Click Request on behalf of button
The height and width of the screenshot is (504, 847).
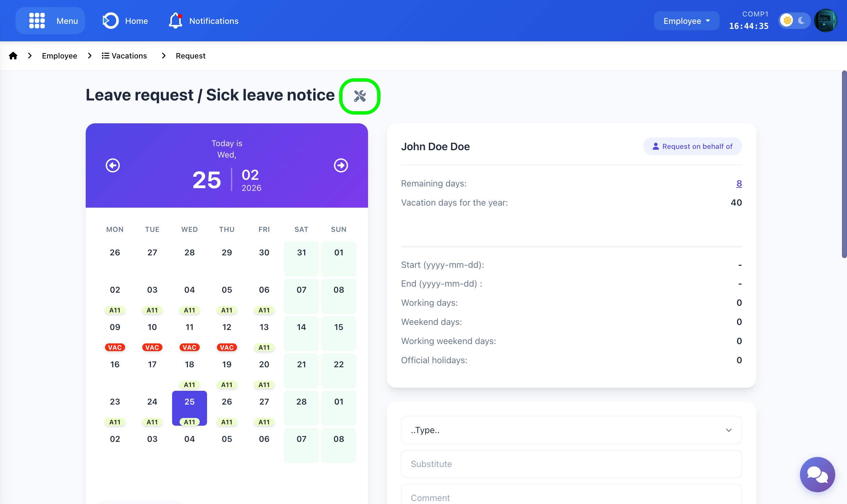(692, 146)
